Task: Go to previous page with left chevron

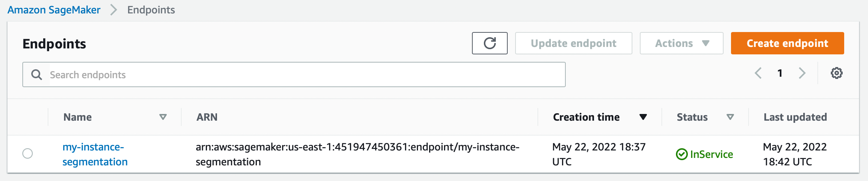Action: tap(758, 73)
